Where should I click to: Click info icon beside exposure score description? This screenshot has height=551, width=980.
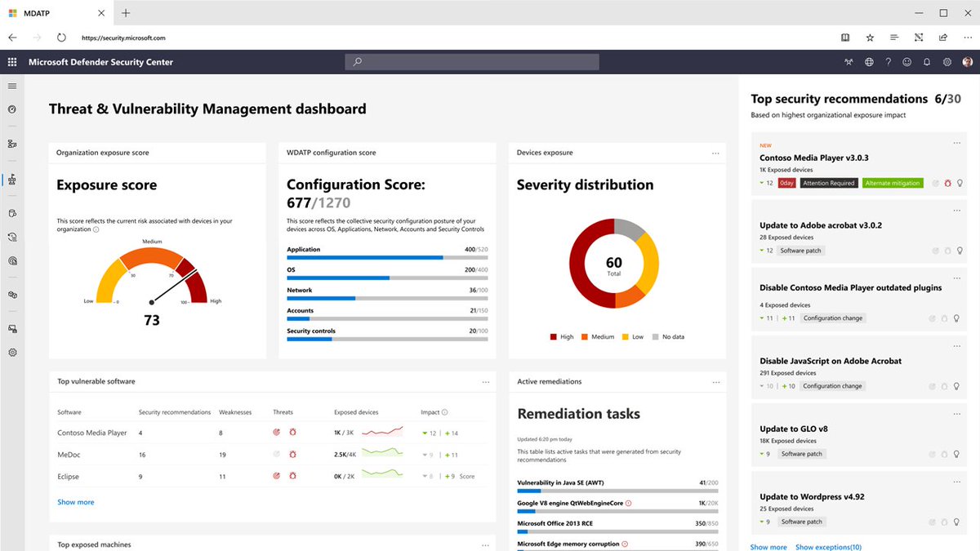point(96,230)
